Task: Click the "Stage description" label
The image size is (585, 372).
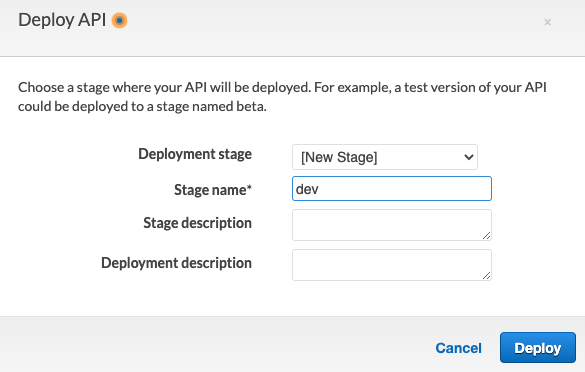Action: pyautogui.click(x=197, y=223)
